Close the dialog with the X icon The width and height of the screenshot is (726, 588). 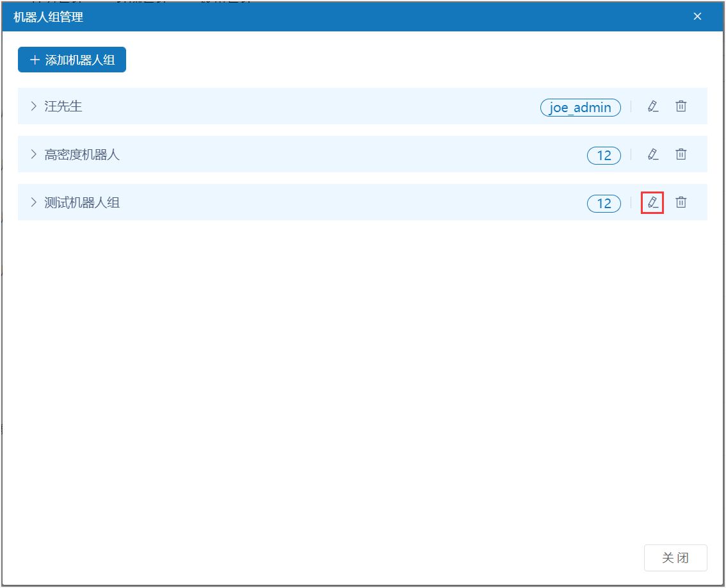coord(697,17)
